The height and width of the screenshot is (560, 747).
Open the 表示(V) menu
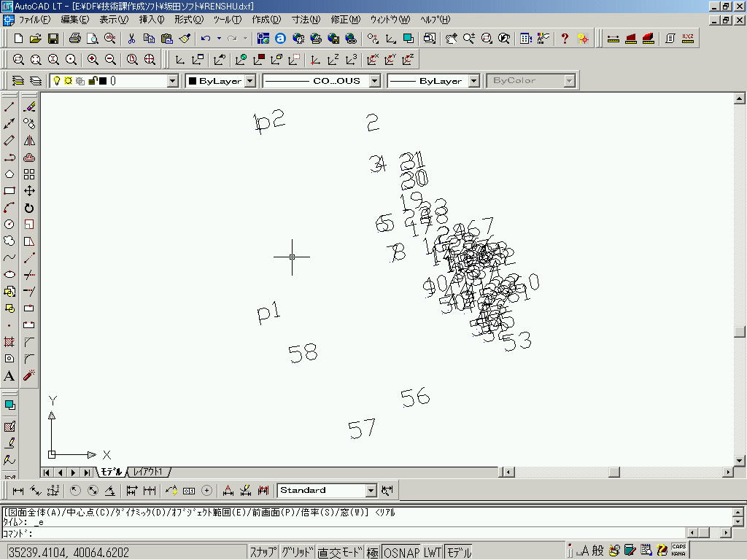point(114,20)
